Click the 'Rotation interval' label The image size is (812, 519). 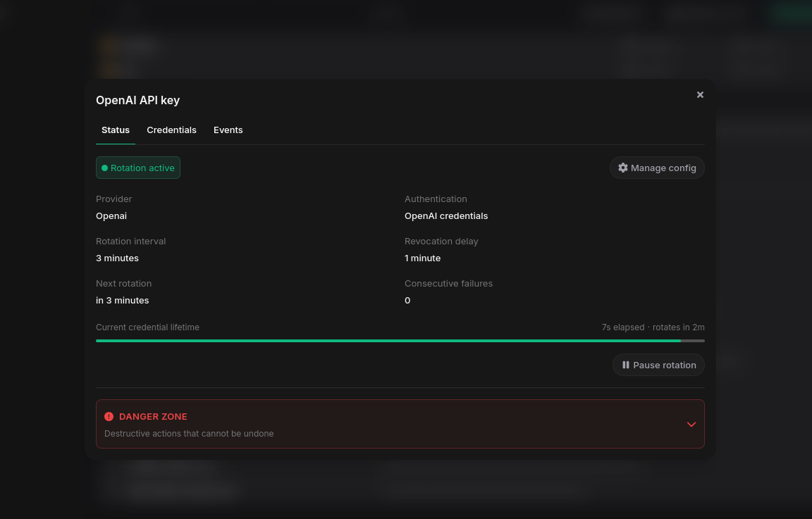coord(130,241)
